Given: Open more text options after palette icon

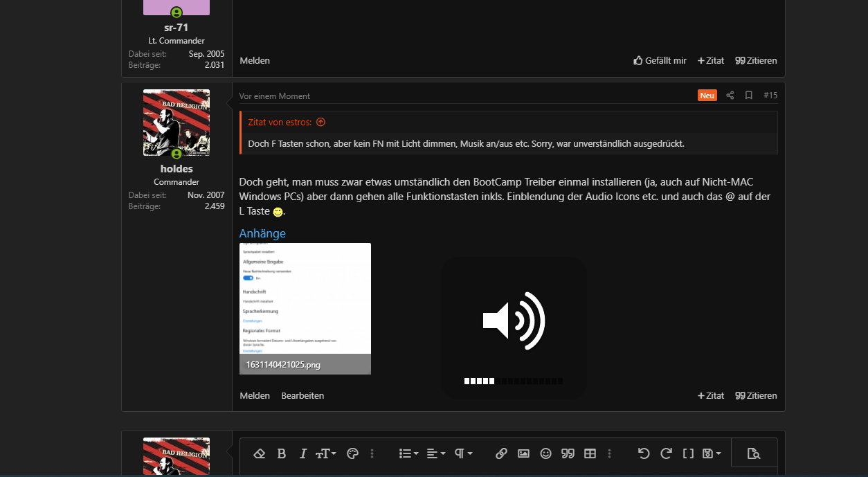Looking at the screenshot, I should [x=372, y=453].
